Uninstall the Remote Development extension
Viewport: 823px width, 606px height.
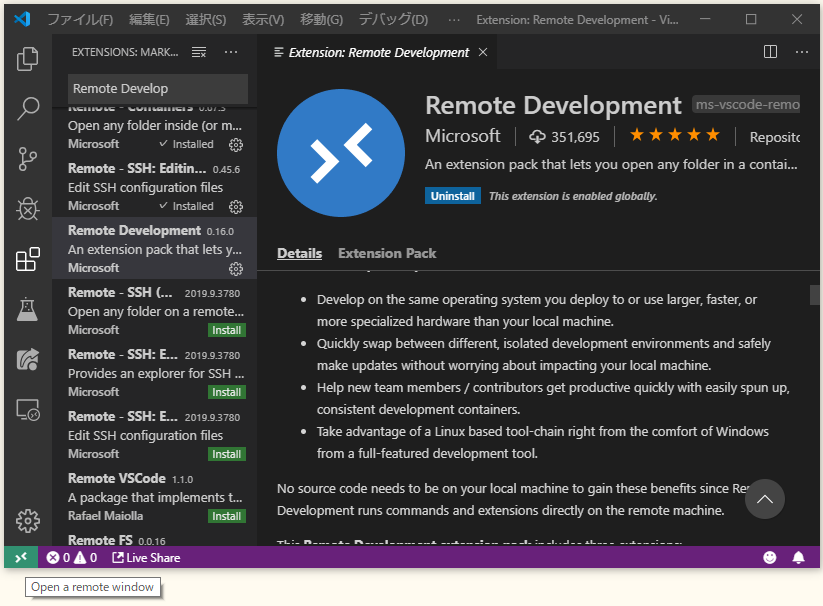tap(452, 196)
